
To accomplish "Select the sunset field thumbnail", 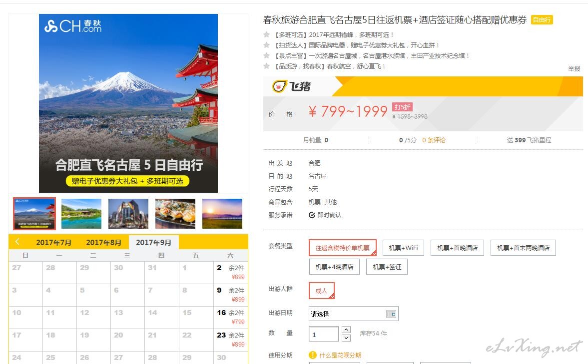I will (222, 214).
